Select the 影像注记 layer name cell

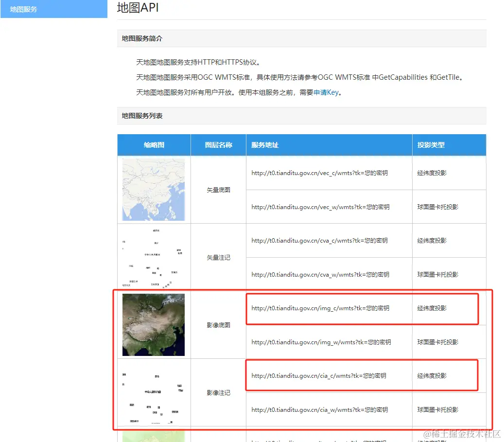pos(218,393)
